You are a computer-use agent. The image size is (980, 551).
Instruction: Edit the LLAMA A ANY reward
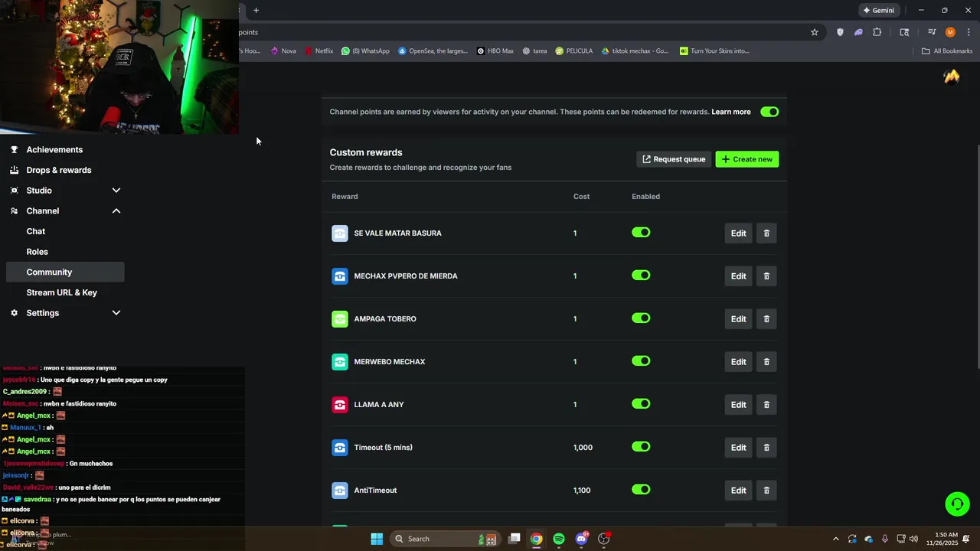(x=738, y=405)
